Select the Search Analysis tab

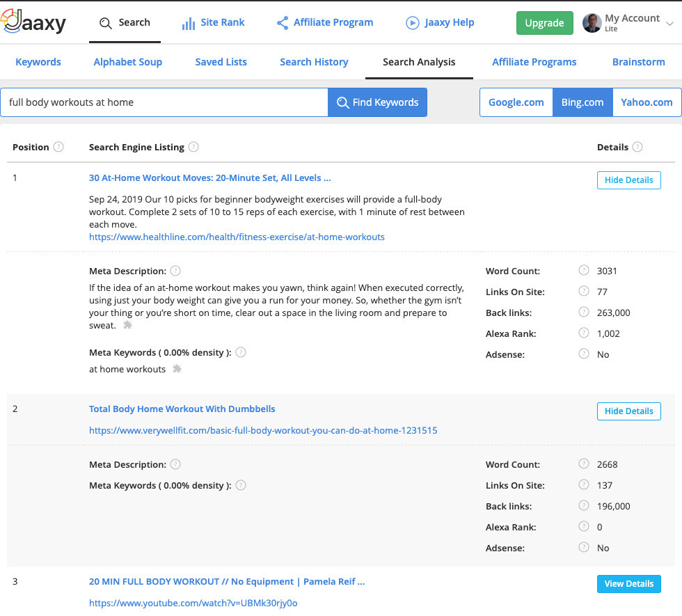[419, 62]
